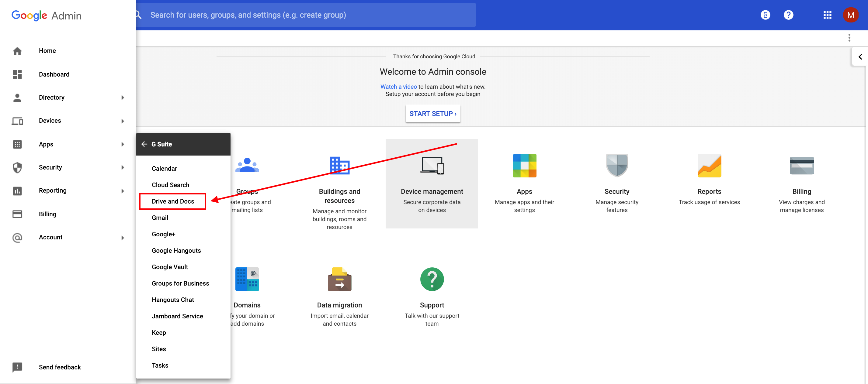Open the three-dot more options menu

849,37
